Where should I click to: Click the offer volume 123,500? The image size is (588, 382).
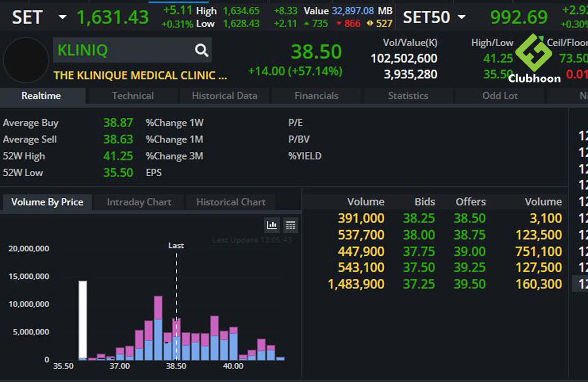[x=538, y=235]
